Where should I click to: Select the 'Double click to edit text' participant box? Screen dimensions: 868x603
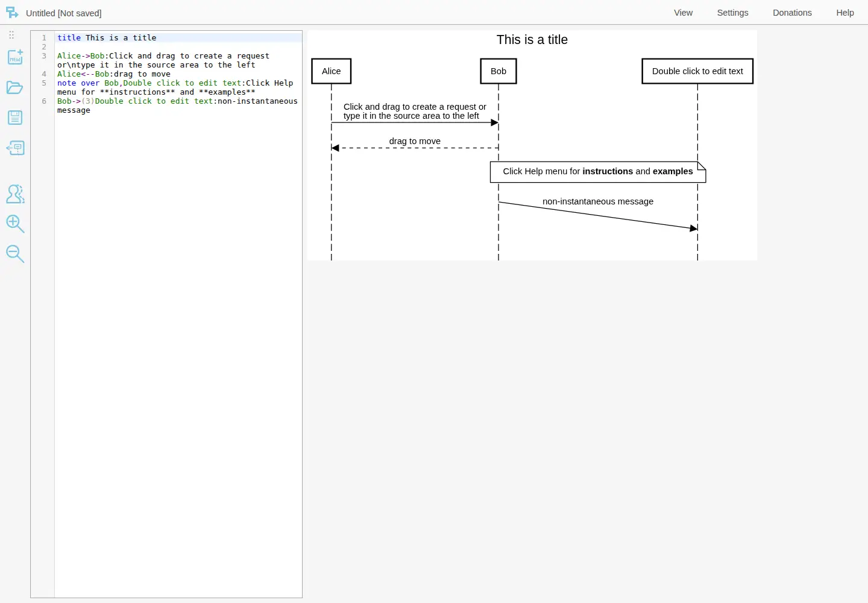tap(697, 71)
